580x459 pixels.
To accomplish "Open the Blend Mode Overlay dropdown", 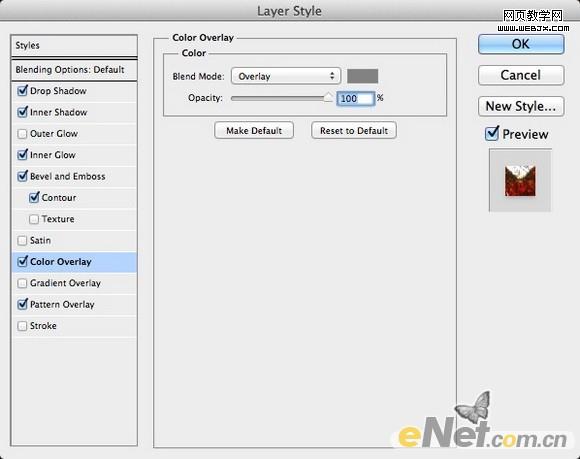I will point(286,76).
